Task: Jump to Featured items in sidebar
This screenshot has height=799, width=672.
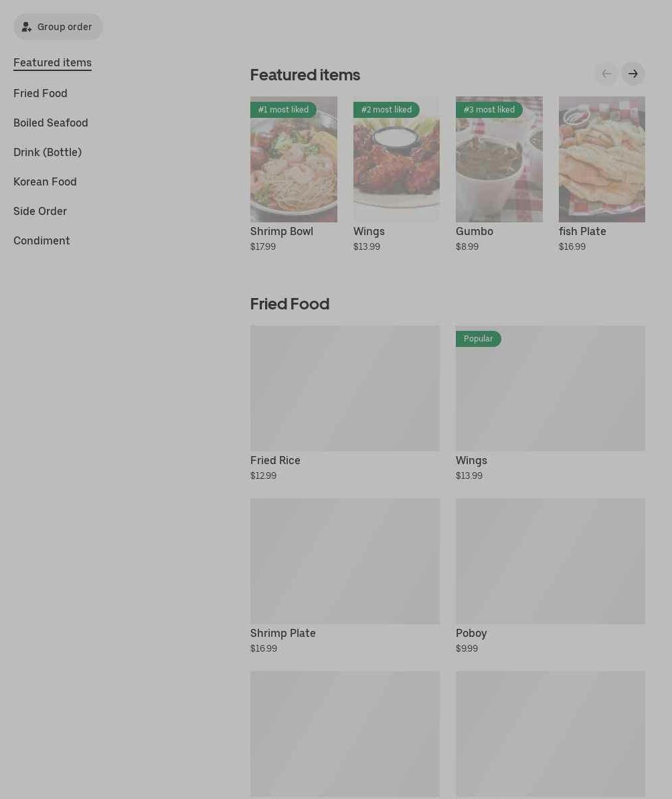Action: [52, 63]
